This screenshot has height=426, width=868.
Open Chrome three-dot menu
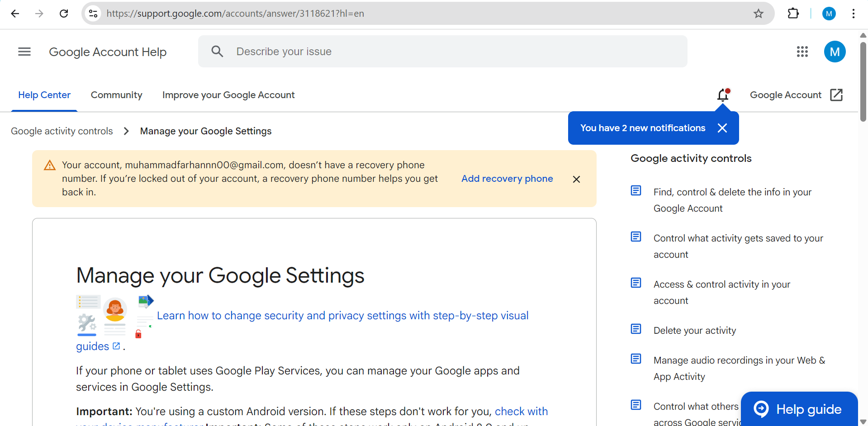pos(853,14)
